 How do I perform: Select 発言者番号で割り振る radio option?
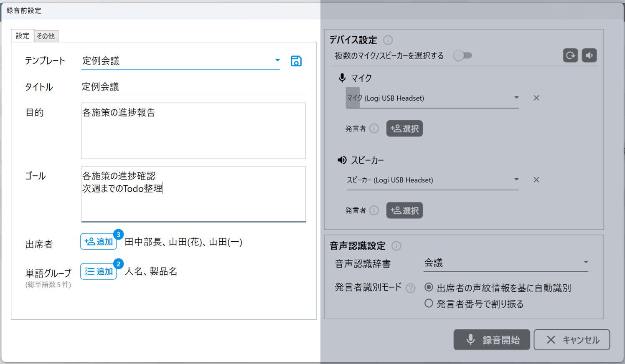(x=429, y=303)
